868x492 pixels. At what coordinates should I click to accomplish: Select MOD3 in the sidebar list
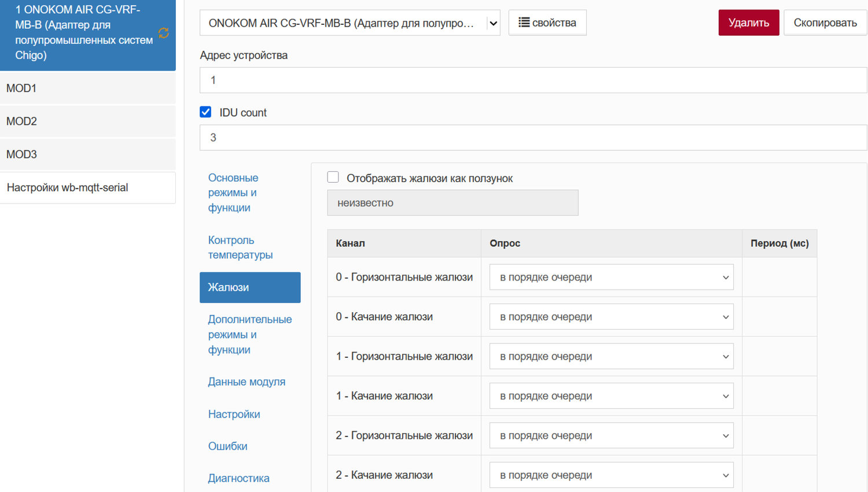coord(87,154)
